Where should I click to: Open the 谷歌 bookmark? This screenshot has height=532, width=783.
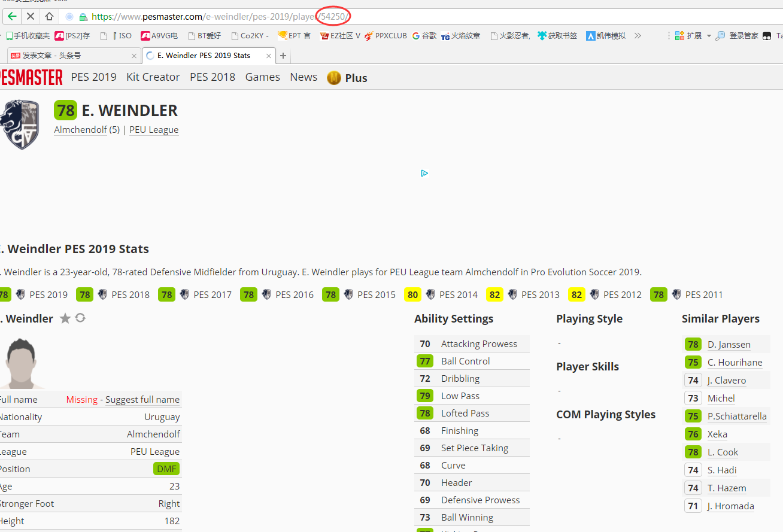tap(424, 36)
